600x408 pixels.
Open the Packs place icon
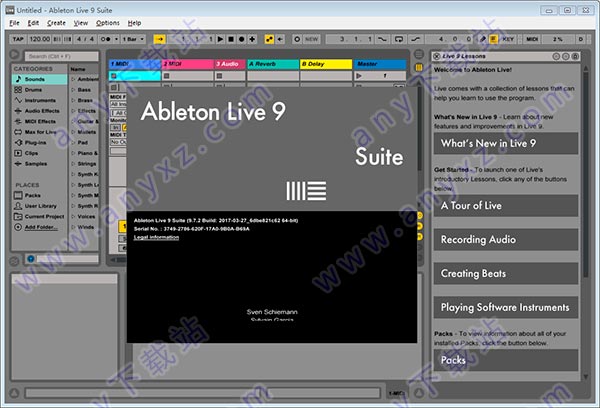(x=18, y=195)
